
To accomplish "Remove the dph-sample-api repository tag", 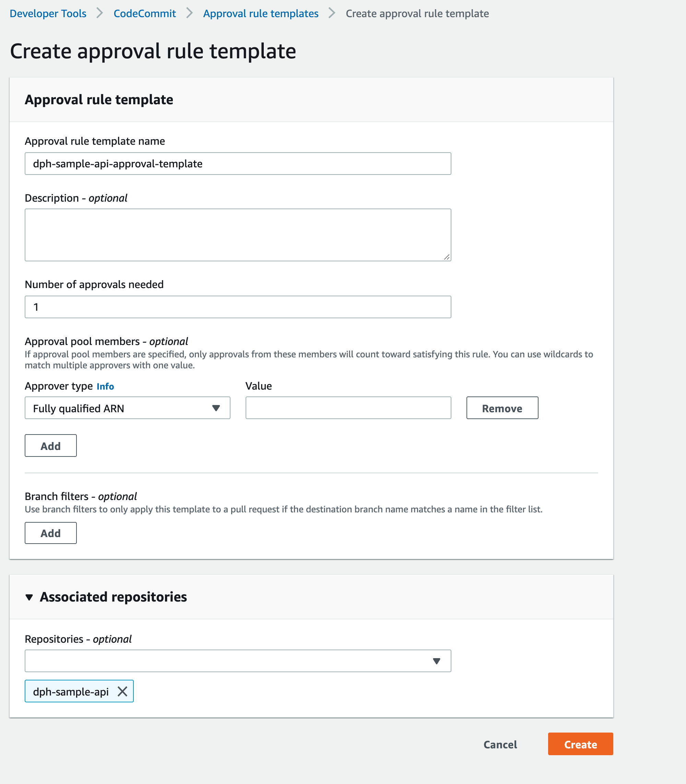I will [x=122, y=691].
